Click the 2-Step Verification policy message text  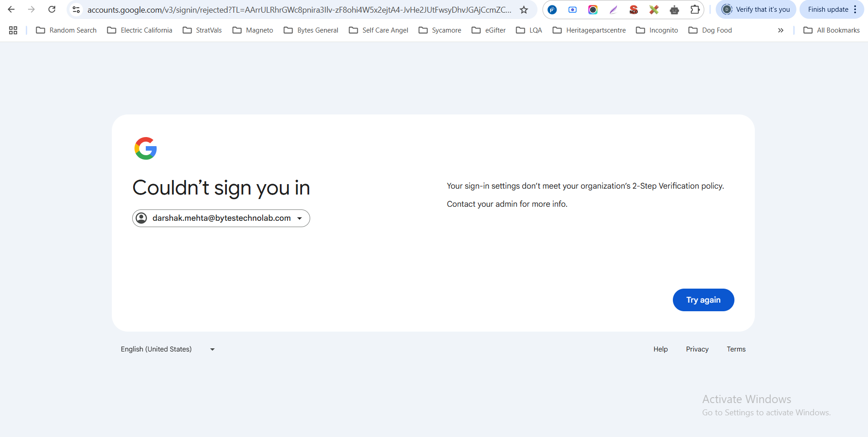(x=585, y=186)
